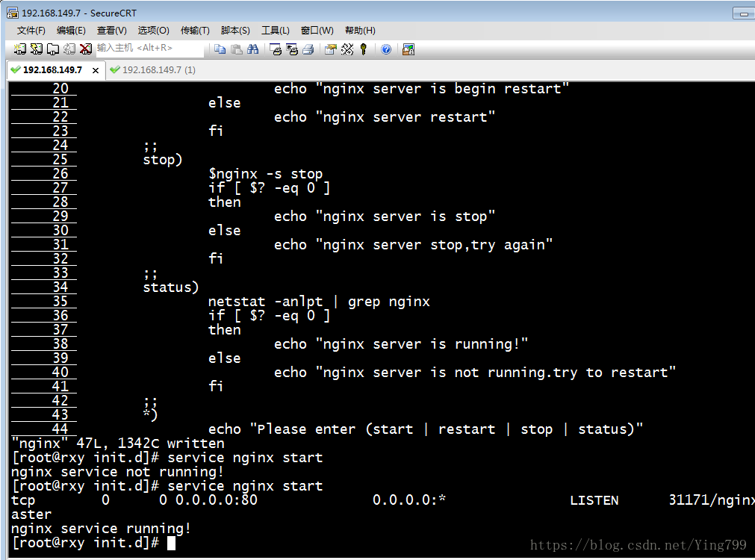755x560 pixels.
Task: Click the Copy toolbar icon
Action: tap(220, 49)
